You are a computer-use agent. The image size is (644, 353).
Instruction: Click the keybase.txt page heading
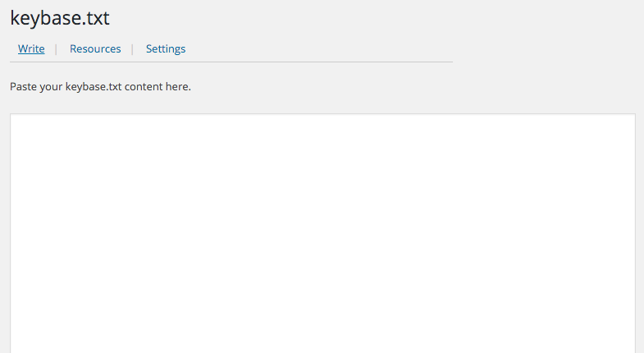[60, 18]
